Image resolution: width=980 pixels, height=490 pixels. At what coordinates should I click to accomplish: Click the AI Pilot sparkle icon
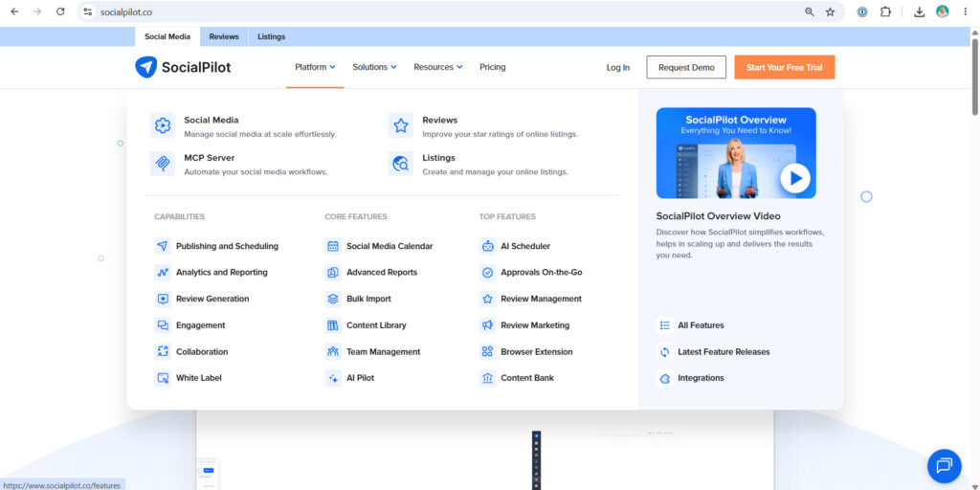pos(333,378)
